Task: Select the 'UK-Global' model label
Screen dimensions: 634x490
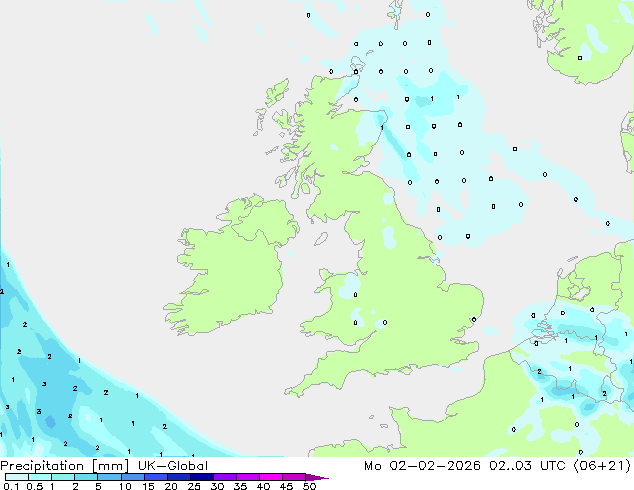Action: coord(173,466)
